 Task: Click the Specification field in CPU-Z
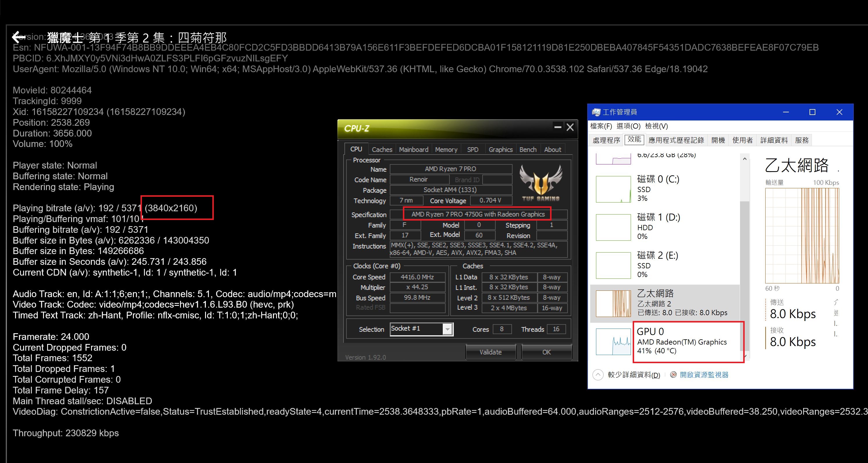(478, 214)
